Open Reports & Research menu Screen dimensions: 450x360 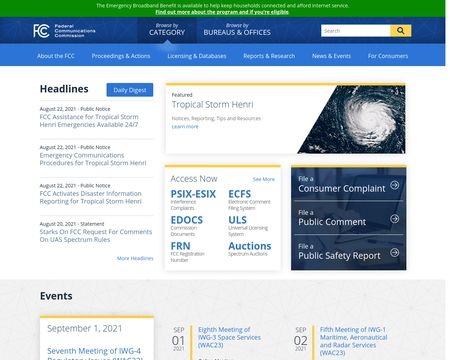[x=269, y=56]
